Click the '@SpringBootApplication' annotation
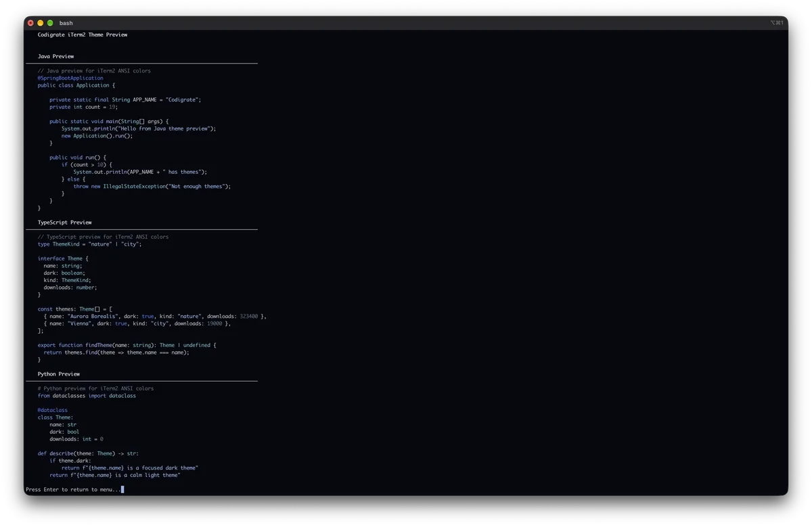Image resolution: width=812 pixels, height=527 pixels. click(70, 78)
